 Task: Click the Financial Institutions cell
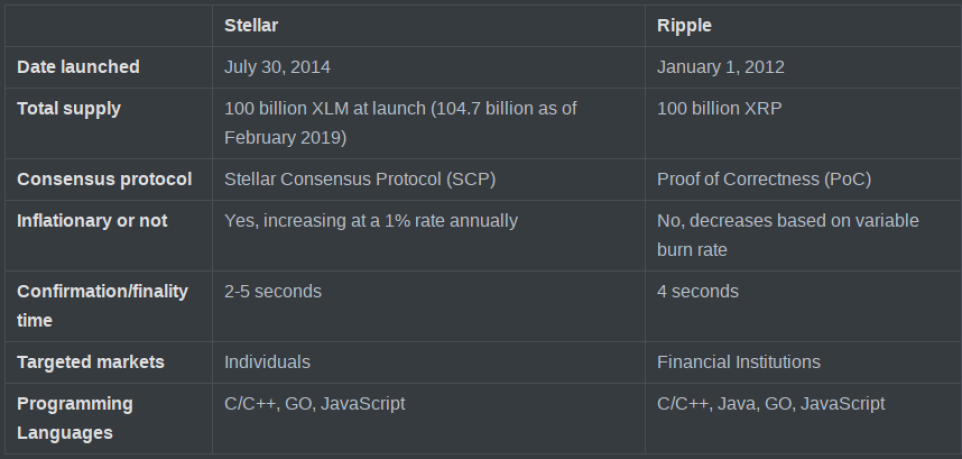739,362
